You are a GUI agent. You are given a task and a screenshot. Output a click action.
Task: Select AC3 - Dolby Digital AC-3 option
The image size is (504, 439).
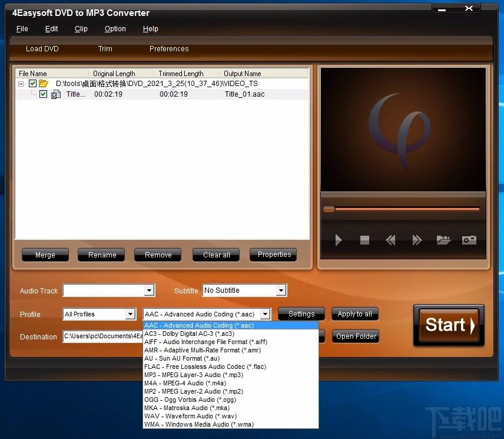click(x=231, y=334)
